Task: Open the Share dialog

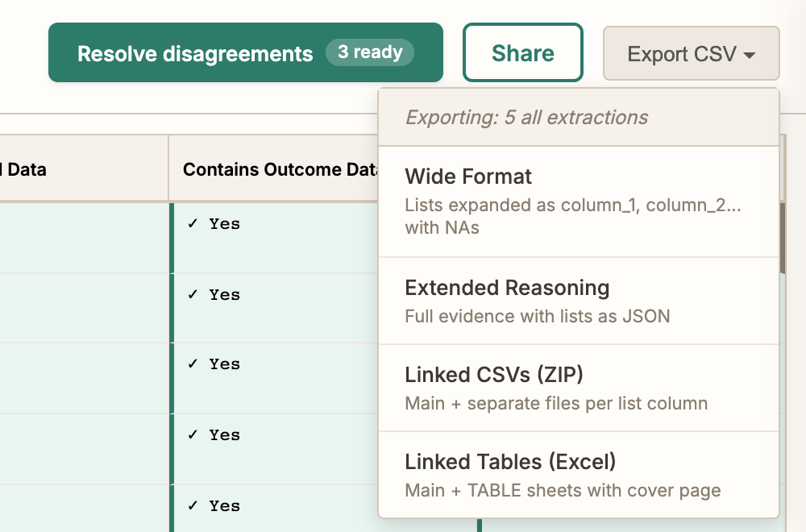Action: 523,52
